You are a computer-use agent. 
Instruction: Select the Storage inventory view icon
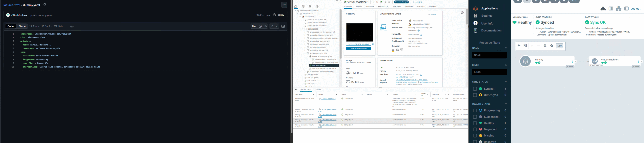(x=310, y=7)
